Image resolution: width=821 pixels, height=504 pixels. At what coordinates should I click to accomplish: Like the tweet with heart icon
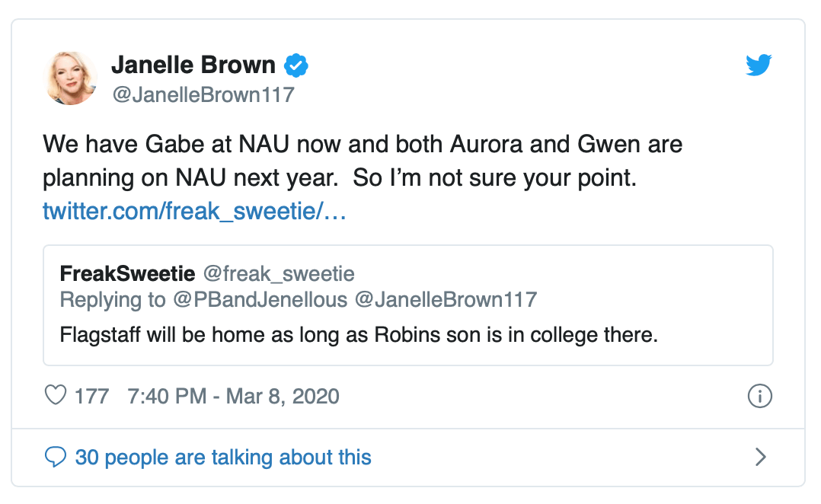56,396
